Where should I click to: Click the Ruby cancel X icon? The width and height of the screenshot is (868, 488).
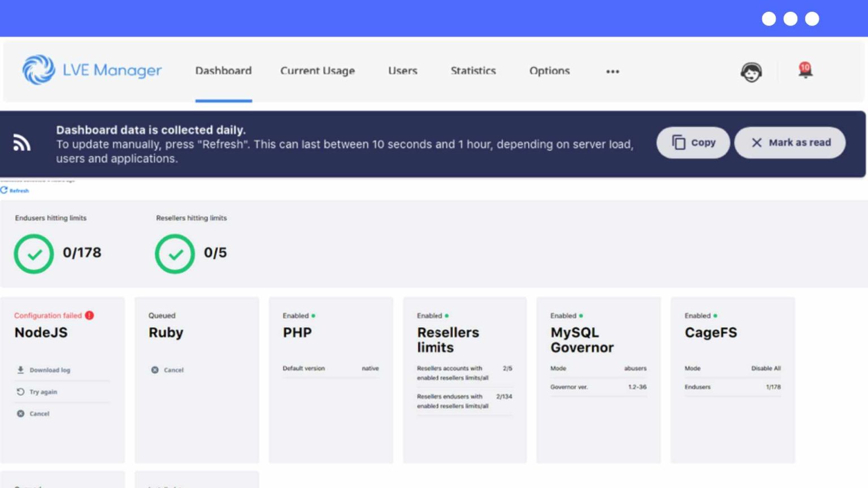tap(155, 370)
